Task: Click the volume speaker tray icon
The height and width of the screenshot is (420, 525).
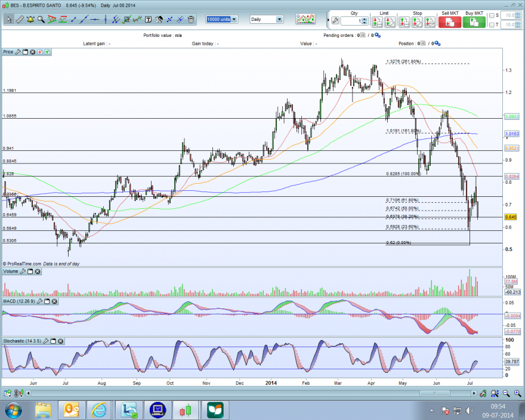Action: click(469, 410)
